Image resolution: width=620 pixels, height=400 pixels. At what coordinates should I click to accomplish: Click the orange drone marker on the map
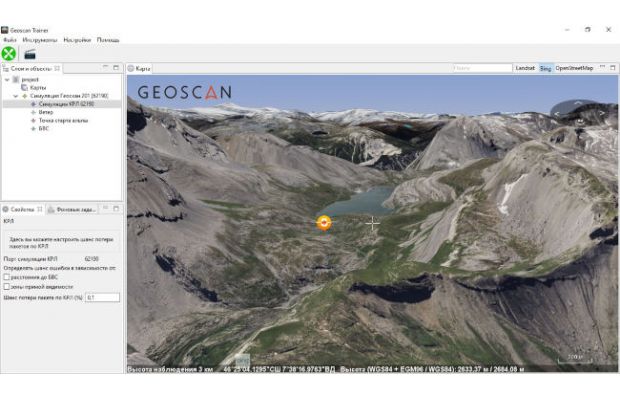[x=324, y=223]
